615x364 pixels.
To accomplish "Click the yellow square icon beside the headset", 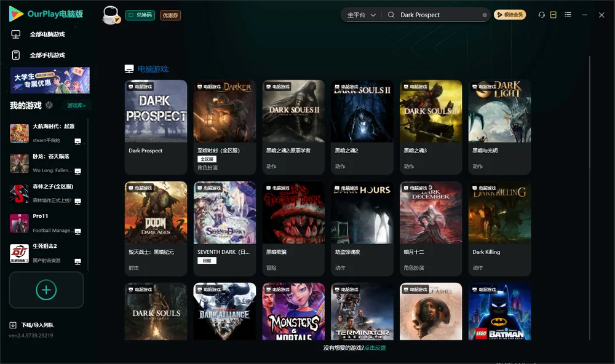I will [x=553, y=15].
